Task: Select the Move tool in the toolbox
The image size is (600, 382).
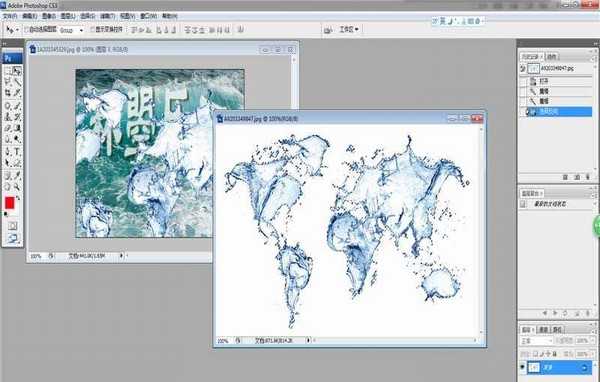Action: 17,71
